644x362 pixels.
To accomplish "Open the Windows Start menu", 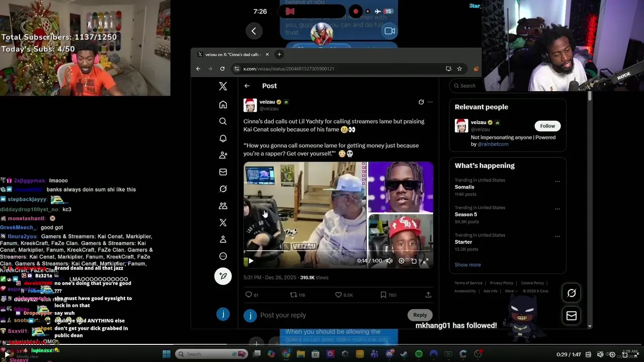I will pyautogui.click(x=167, y=354).
